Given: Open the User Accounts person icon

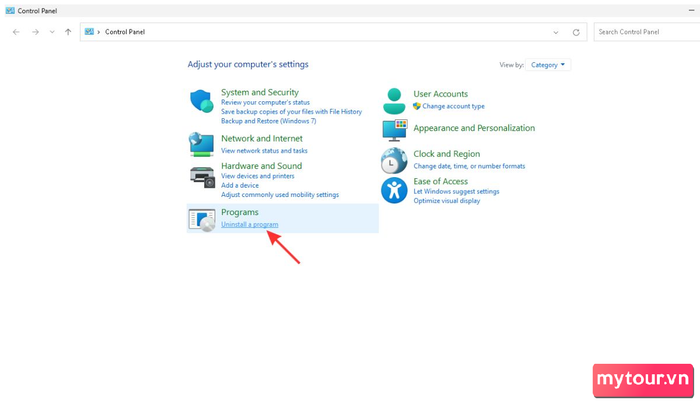Looking at the screenshot, I should (394, 101).
